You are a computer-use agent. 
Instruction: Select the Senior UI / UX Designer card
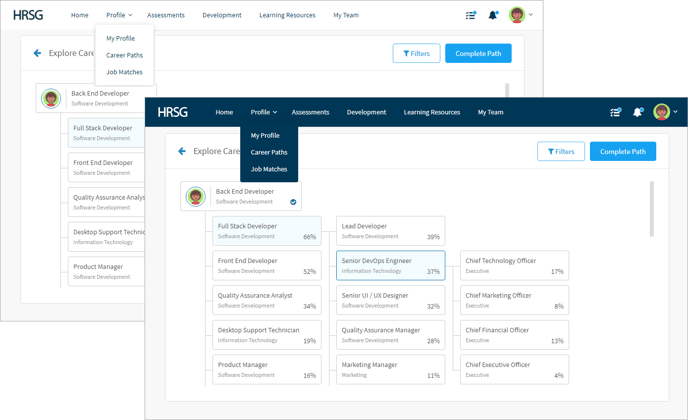point(391,300)
